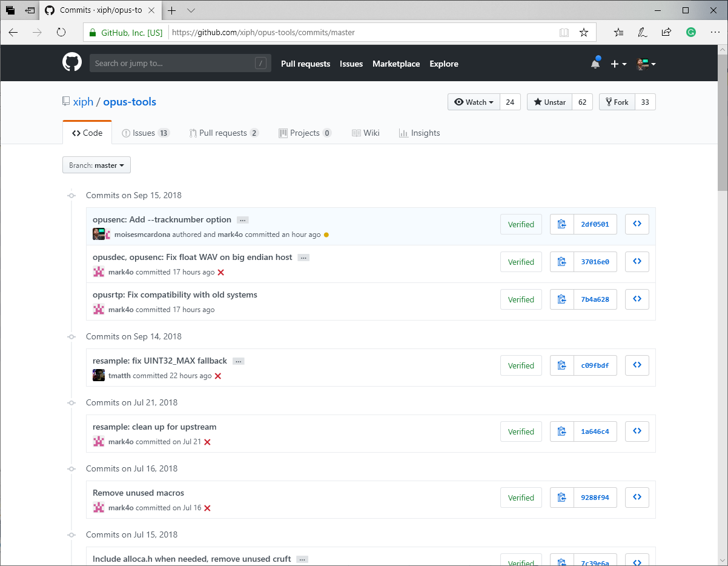Unstar the opus-tools repository
The width and height of the screenshot is (728, 566).
pyautogui.click(x=549, y=102)
